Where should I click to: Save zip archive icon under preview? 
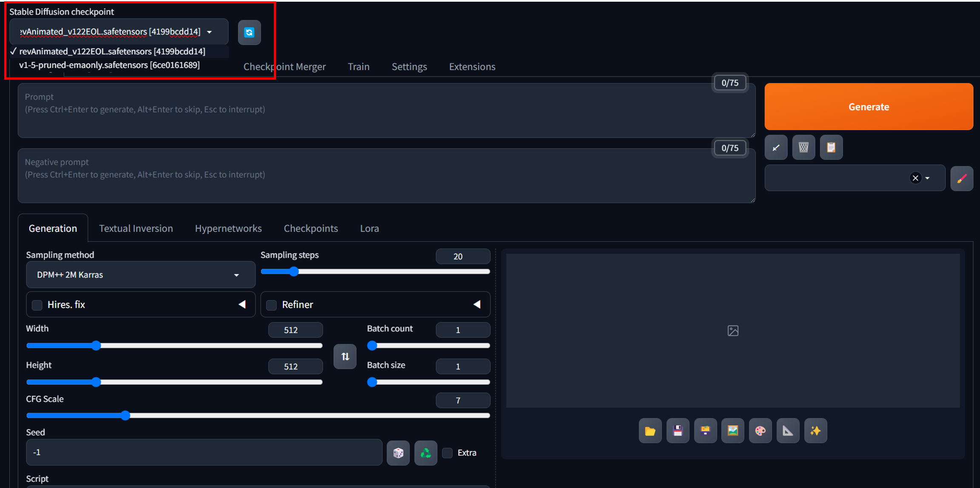(705, 431)
